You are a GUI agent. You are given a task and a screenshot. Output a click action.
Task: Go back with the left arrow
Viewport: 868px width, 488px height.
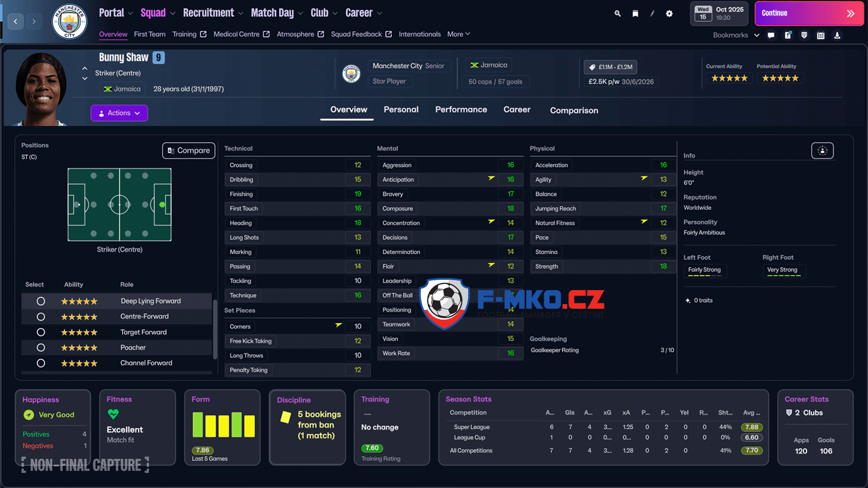pyautogui.click(x=16, y=22)
